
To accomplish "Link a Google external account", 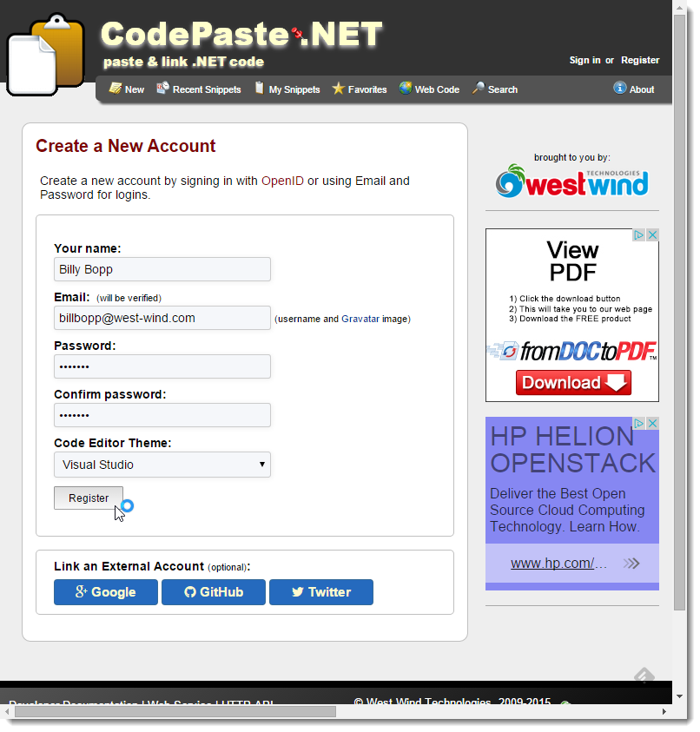I will [106, 592].
